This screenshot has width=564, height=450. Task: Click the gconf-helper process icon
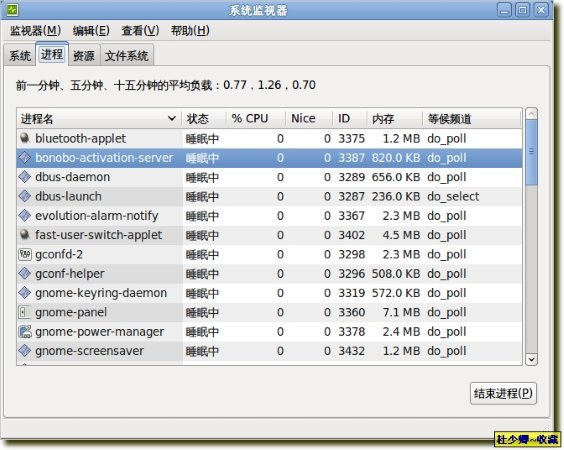24,274
